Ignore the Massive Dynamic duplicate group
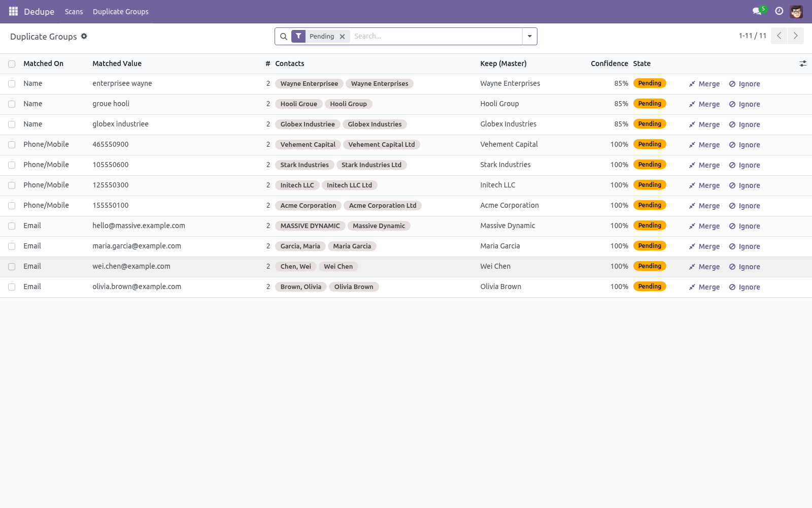 (745, 226)
